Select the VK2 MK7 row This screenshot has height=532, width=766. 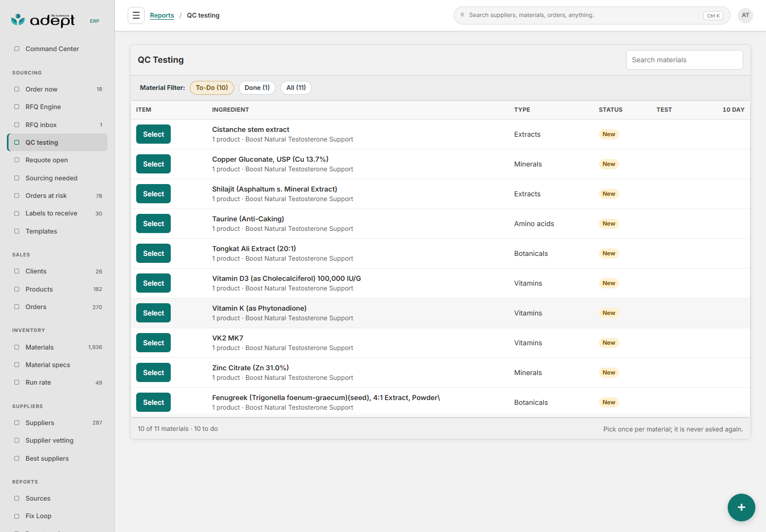153,343
